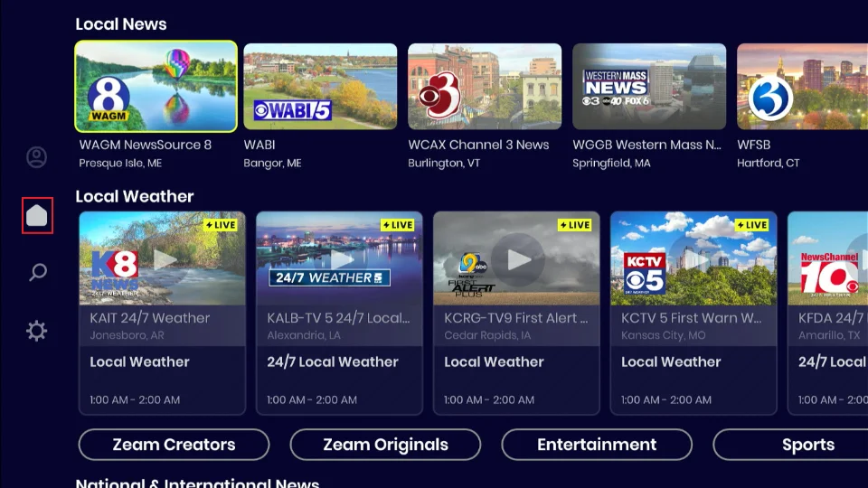Viewport: 868px width, 488px height.
Task: Select 'KAIT 24/7 Weather' channel title
Action: (149, 318)
